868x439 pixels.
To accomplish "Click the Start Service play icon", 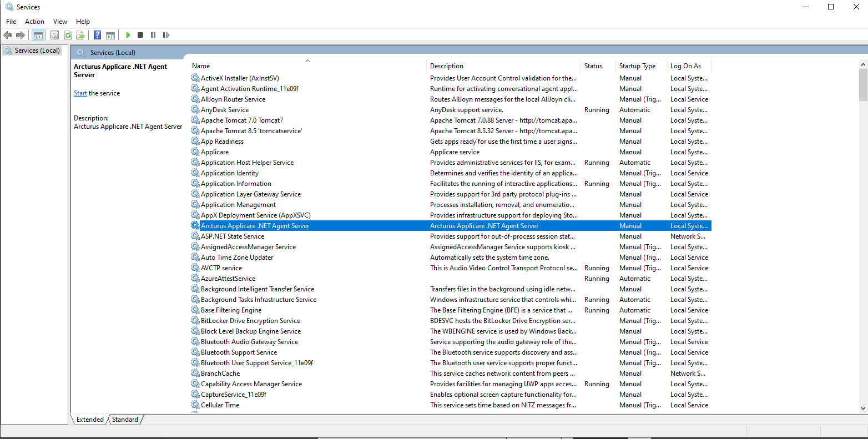I will 128,35.
